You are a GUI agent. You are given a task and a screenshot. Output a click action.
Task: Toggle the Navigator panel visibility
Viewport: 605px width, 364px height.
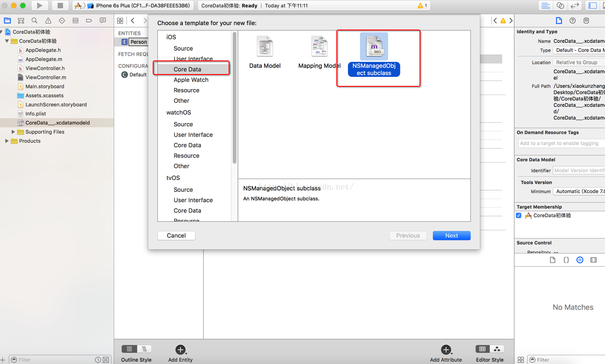593,6
